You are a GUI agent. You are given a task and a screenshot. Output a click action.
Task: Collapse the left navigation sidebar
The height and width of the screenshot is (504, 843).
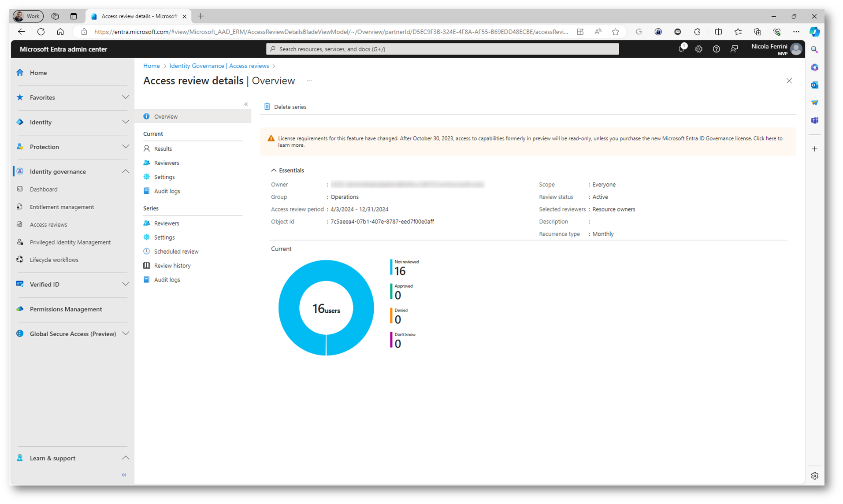[x=124, y=474]
